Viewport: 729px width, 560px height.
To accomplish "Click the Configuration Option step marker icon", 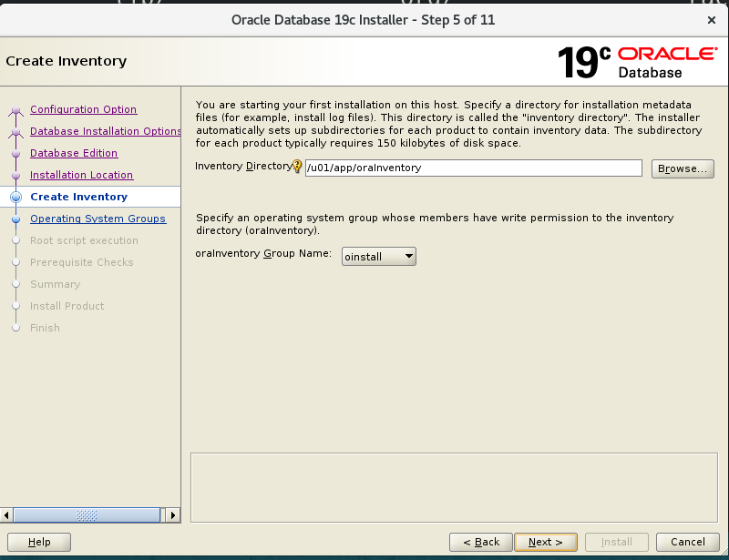I will pyautogui.click(x=15, y=110).
